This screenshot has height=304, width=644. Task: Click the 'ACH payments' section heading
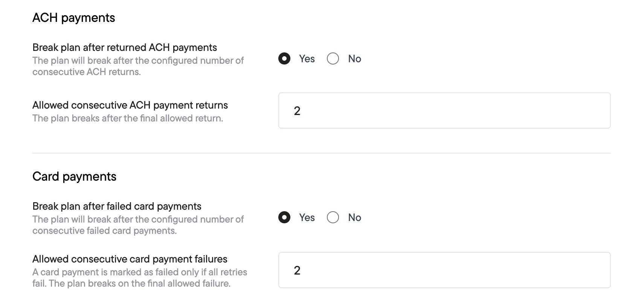point(74,18)
